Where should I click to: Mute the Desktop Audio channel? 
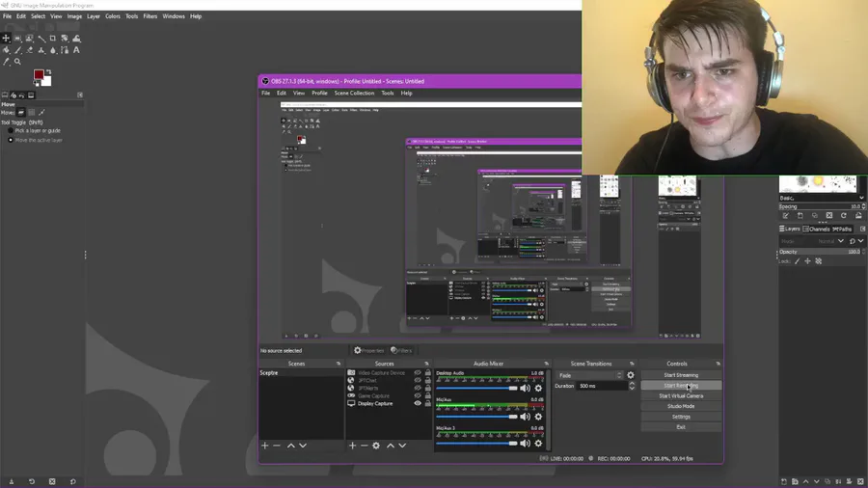point(525,389)
